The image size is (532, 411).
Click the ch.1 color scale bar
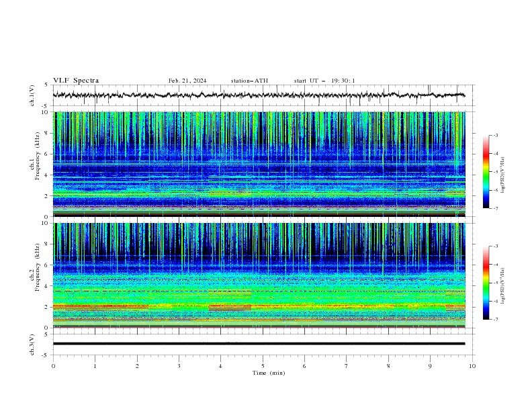486,172
